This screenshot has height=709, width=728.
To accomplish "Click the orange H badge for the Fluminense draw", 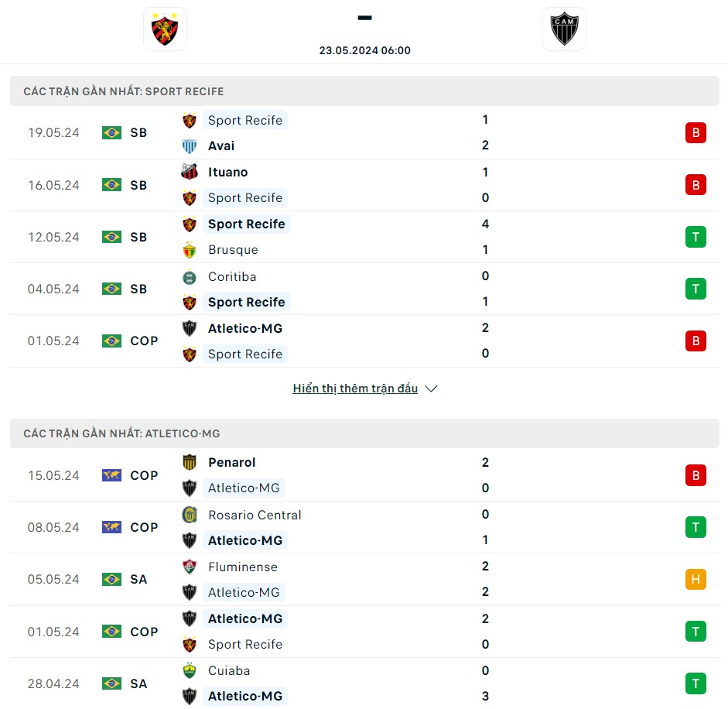I will pyautogui.click(x=696, y=579).
